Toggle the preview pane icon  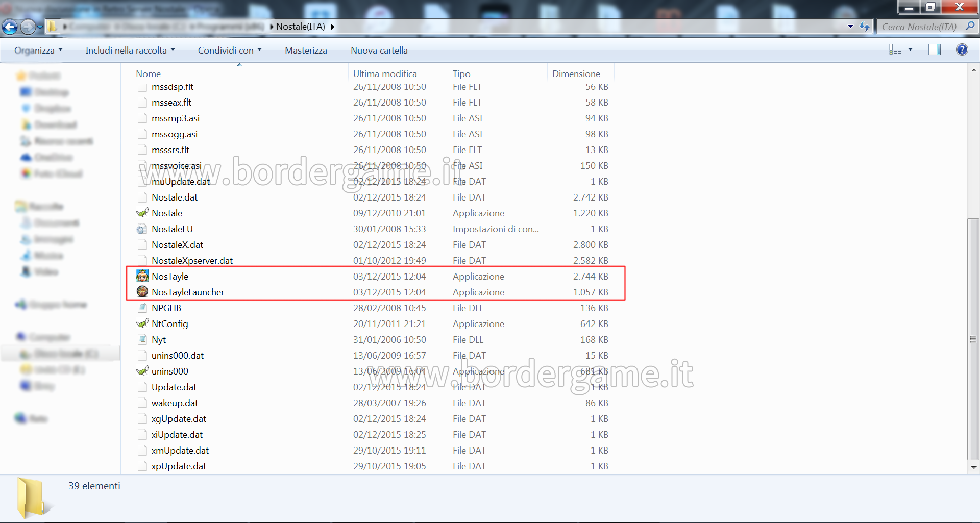tap(934, 49)
